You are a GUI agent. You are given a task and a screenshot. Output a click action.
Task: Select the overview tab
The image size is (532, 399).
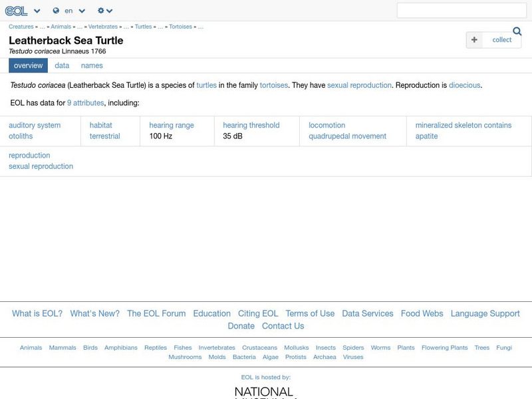28,65
